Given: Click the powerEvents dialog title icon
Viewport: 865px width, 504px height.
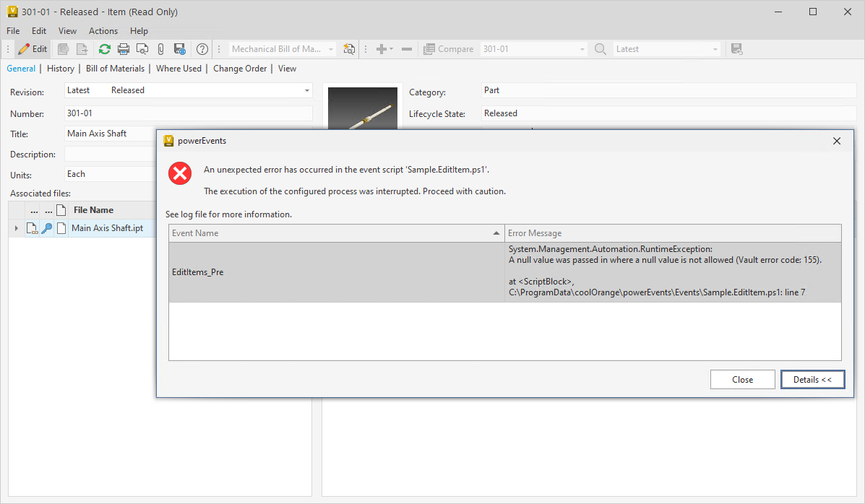Looking at the screenshot, I should point(169,141).
